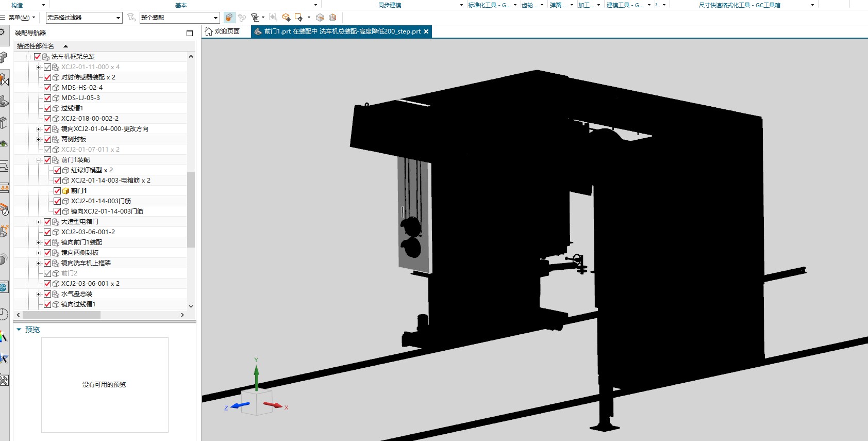Click the orange wireframe cube icon
The width and height of the screenshot is (868, 441).
332,18
